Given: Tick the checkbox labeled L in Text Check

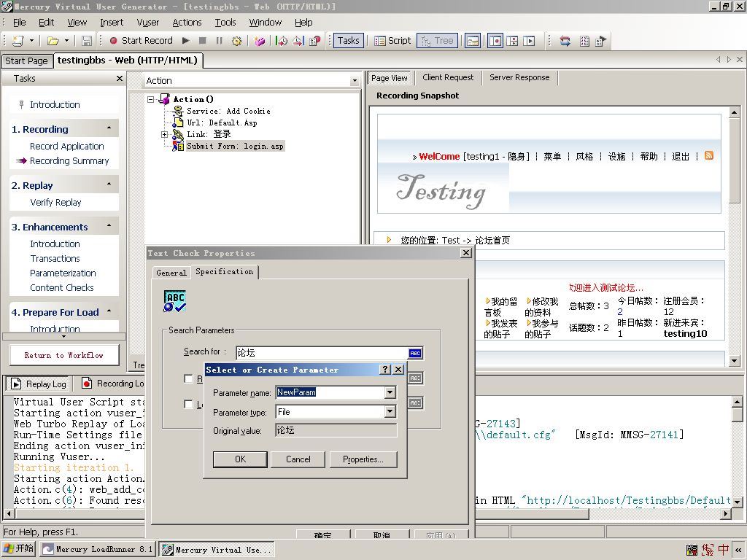Looking at the screenshot, I should pos(188,404).
